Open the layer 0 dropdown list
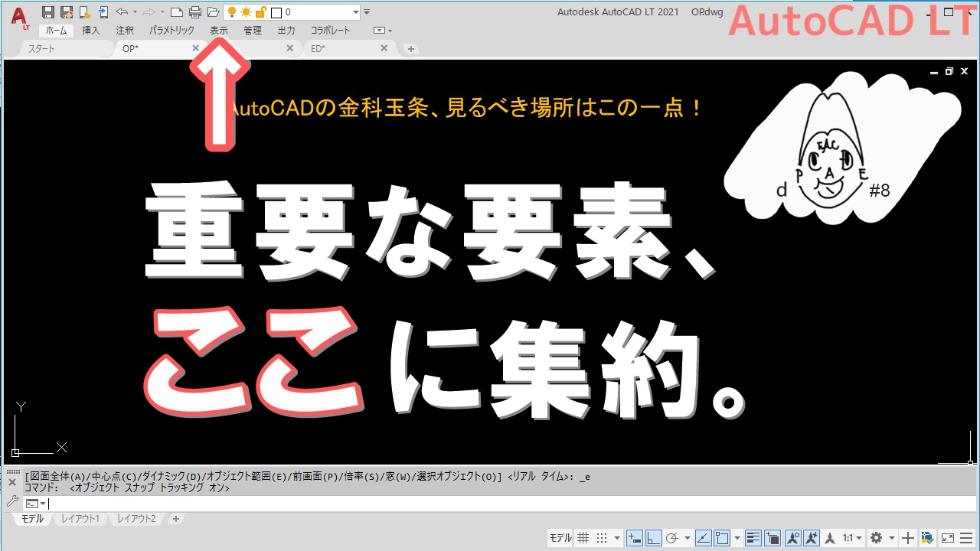Image resolution: width=980 pixels, height=551 pixels. [x=355, y=11]
